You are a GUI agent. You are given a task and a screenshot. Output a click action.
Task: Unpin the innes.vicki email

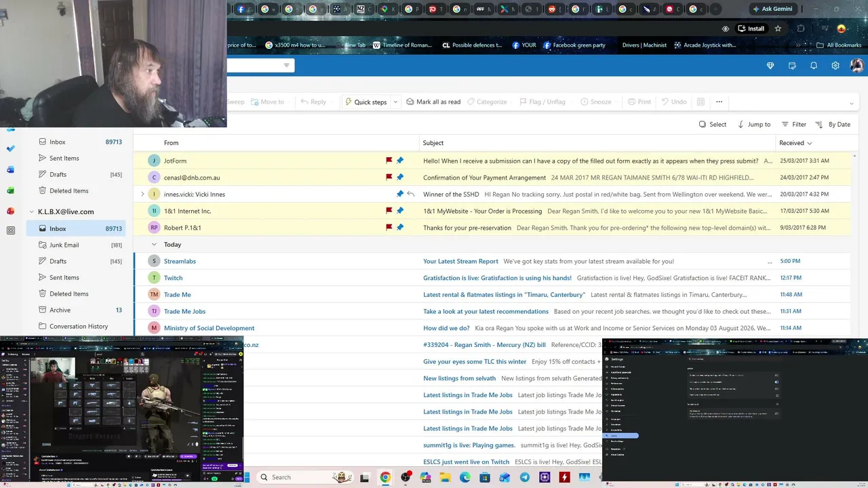400,195
